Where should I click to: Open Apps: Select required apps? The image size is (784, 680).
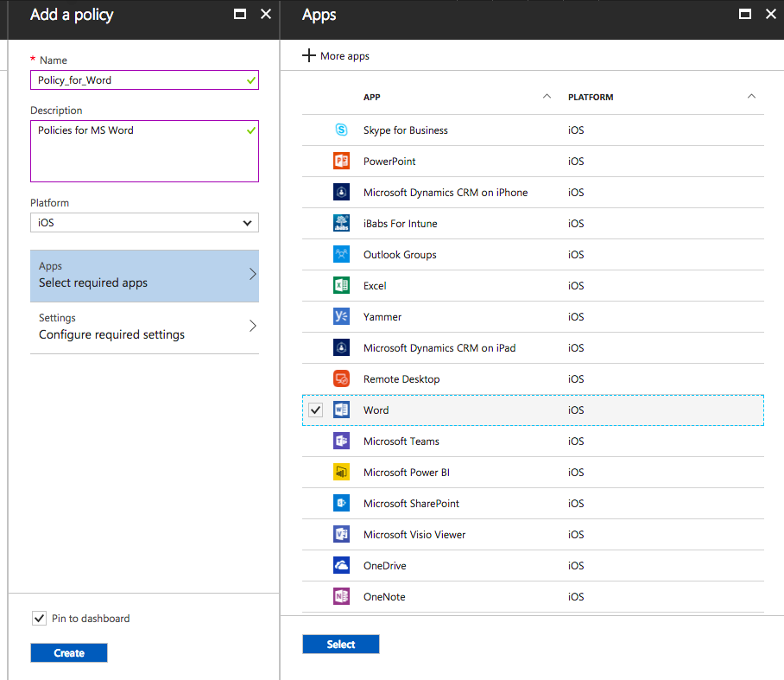click(x=144, y=275)
